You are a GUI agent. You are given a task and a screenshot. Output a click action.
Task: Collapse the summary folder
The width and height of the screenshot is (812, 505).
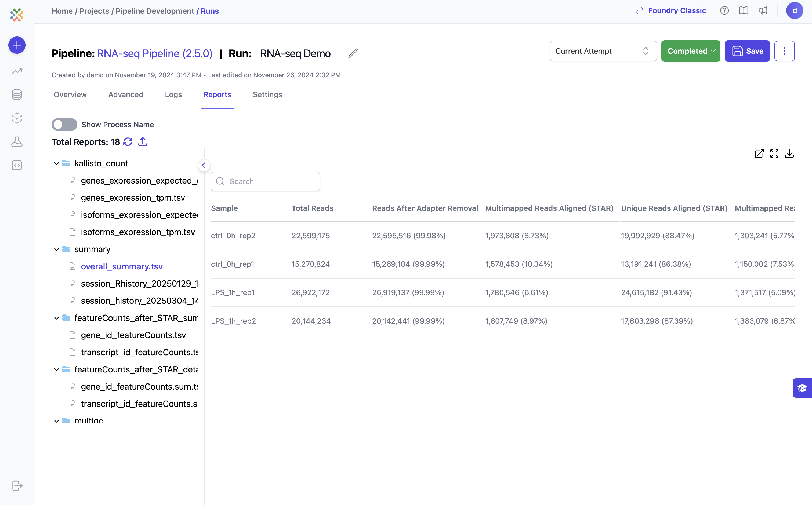click(x=56, y=250)
